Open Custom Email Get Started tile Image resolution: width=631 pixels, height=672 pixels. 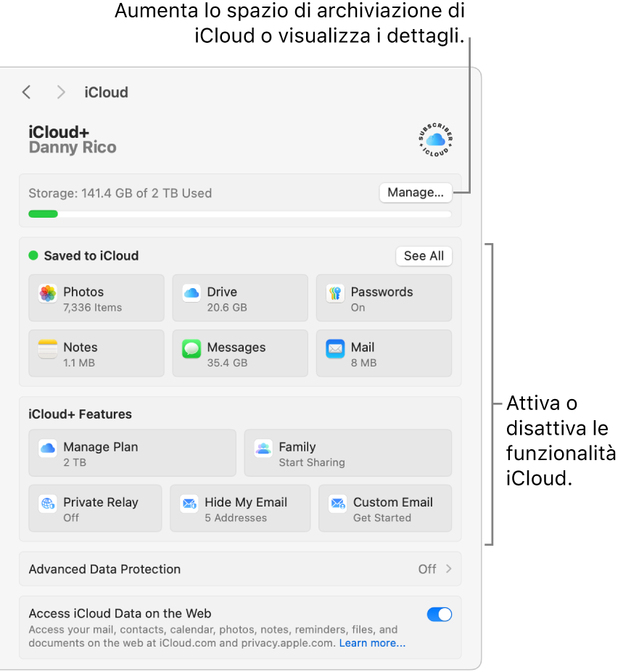coord(385,508)
